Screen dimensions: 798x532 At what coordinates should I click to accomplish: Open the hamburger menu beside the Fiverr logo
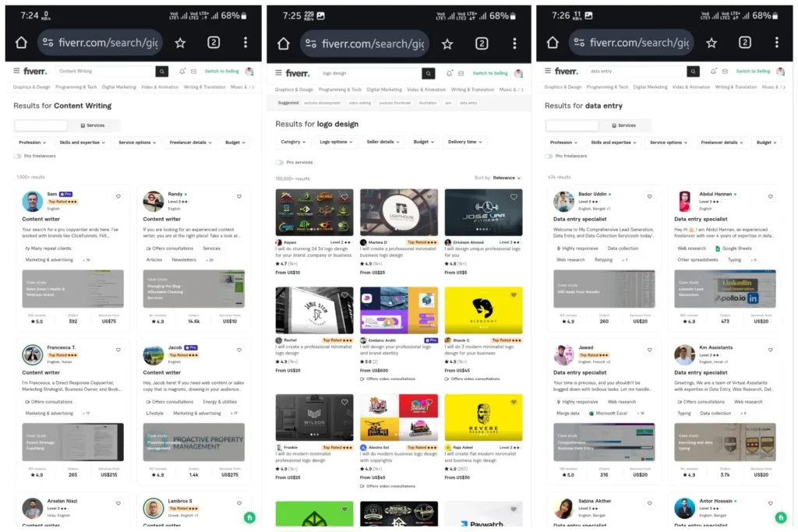pyautogui.click(x=16, y=71)
